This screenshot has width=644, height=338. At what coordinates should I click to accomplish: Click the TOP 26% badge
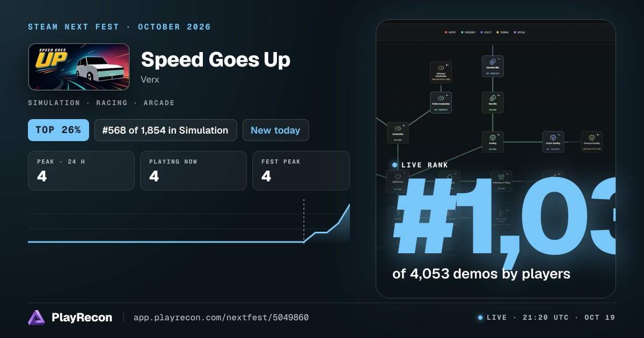click(x=58, y=130)
